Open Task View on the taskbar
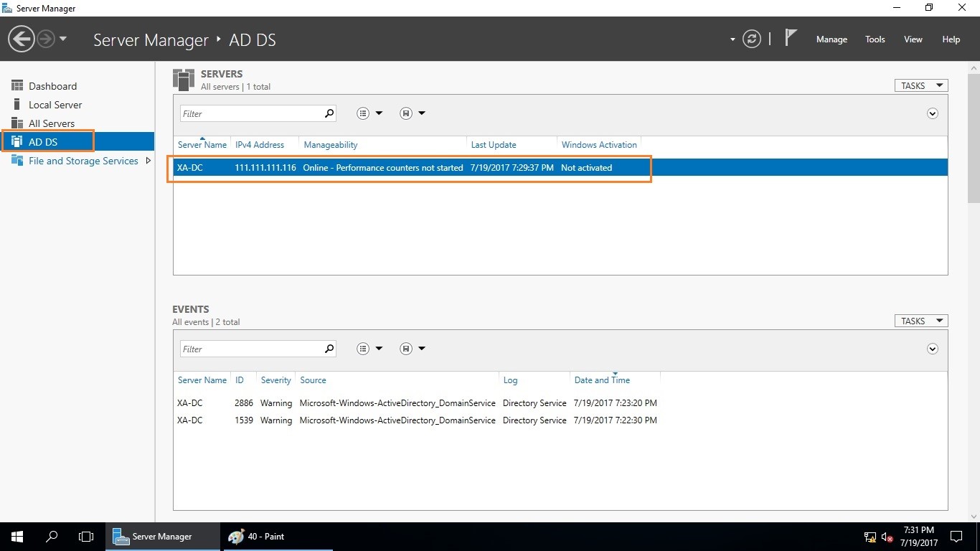Viewport: 980px width, 551px height. 86,537
